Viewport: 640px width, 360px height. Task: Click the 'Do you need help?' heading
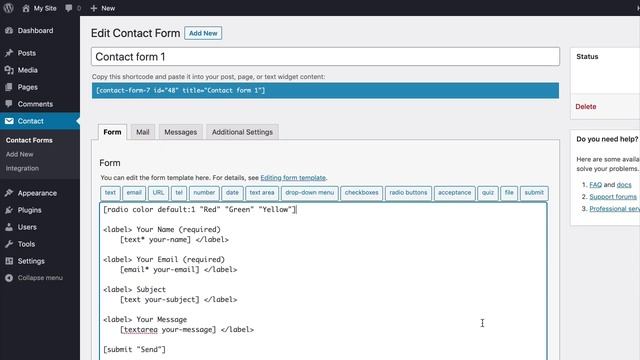pyautogui.click(x=607, y=139)
